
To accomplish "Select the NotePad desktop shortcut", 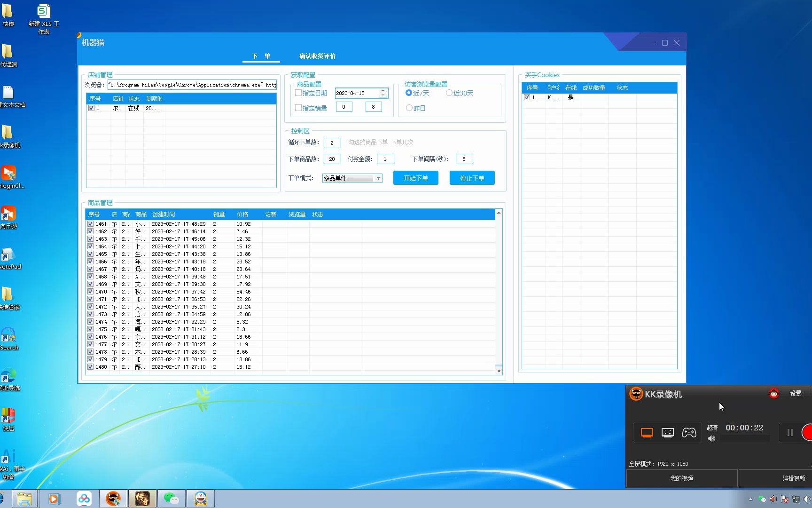I will (x=9, y=258).
